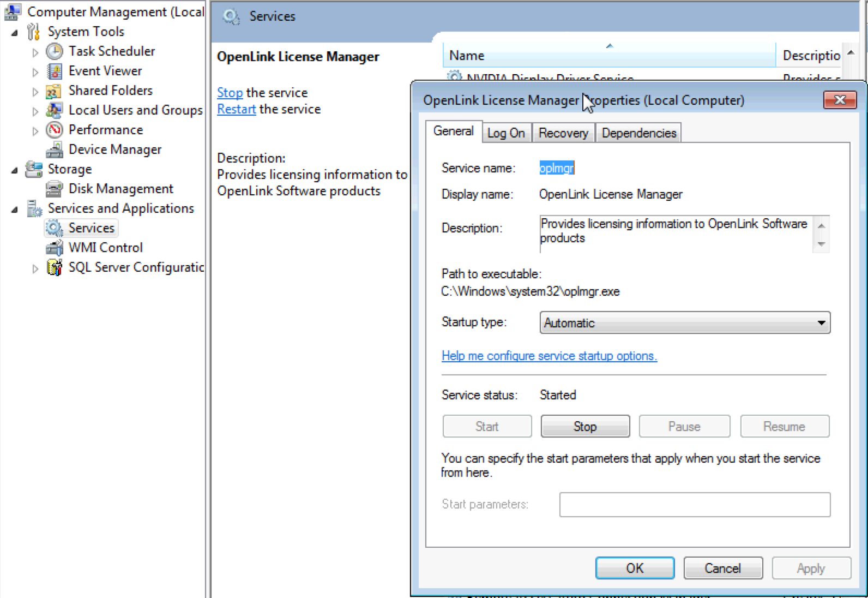Click the WMI Control icon
This screenshot has width=868, height=598.
click(x=54, y=248)
